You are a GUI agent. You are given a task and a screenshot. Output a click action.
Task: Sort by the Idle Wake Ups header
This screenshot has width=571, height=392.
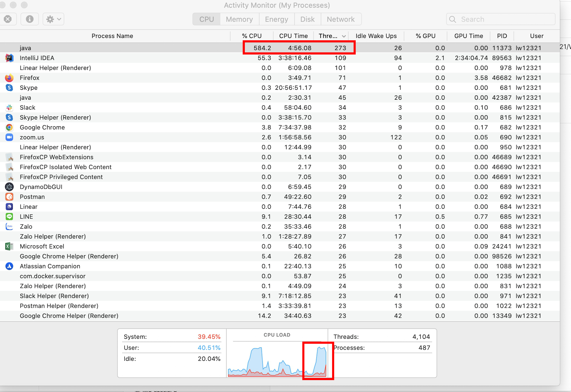[x=376, y=36]
